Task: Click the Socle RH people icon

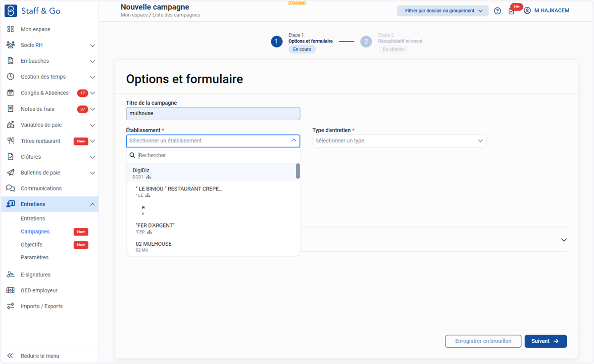Action: 10,45
